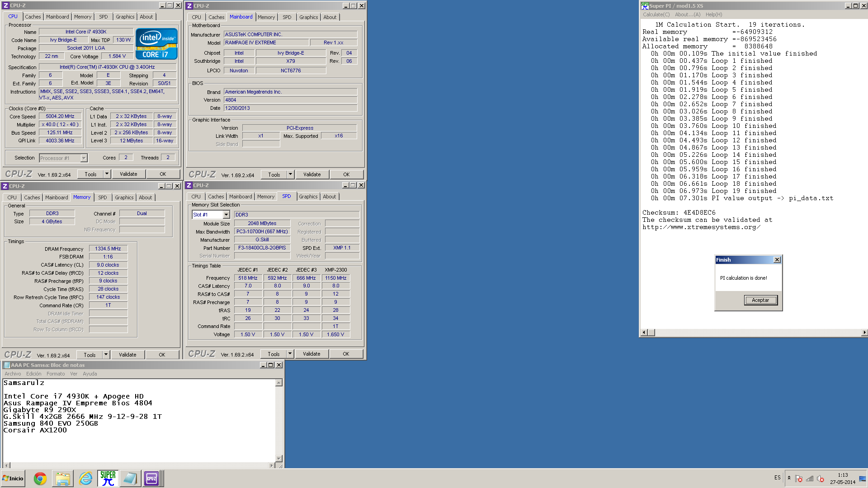
Task: Click Notepad title bar document icon
Action: point(7,365)
